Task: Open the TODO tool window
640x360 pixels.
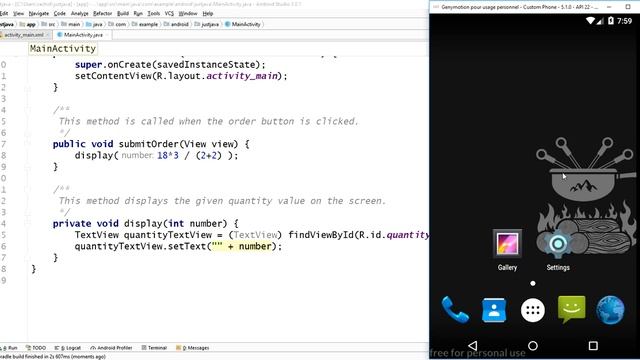Action: pos(36,348)
